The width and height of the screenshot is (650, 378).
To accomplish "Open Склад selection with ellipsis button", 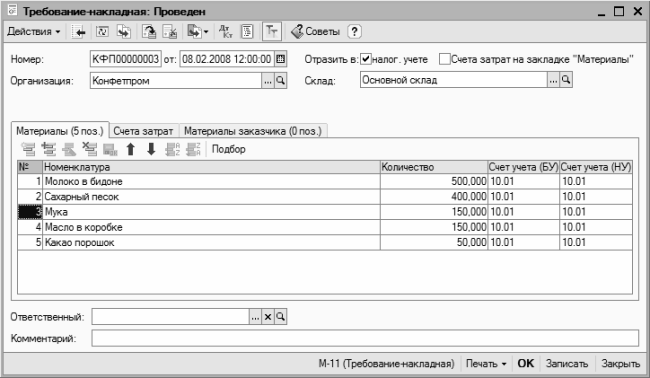I will pos(553,80).
